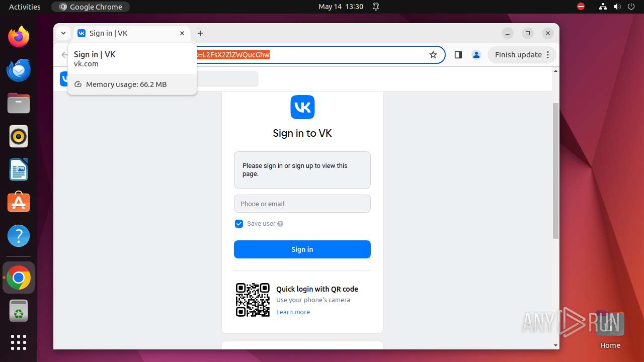Click the Google Chrome dock icon
The height and width of the screenshot is (362, 644).
[x=19, y=278]
